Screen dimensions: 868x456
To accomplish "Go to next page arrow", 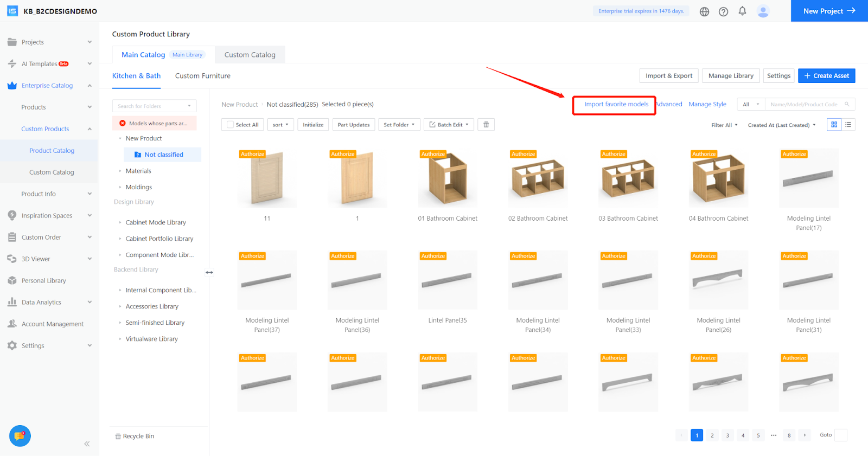I will 805,435.
